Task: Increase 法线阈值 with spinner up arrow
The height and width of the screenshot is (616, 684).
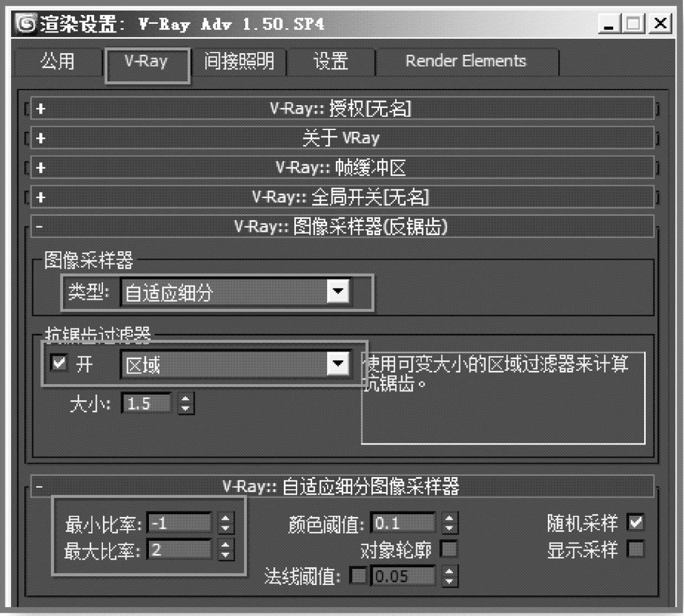Action: click(x=449, y=571)
